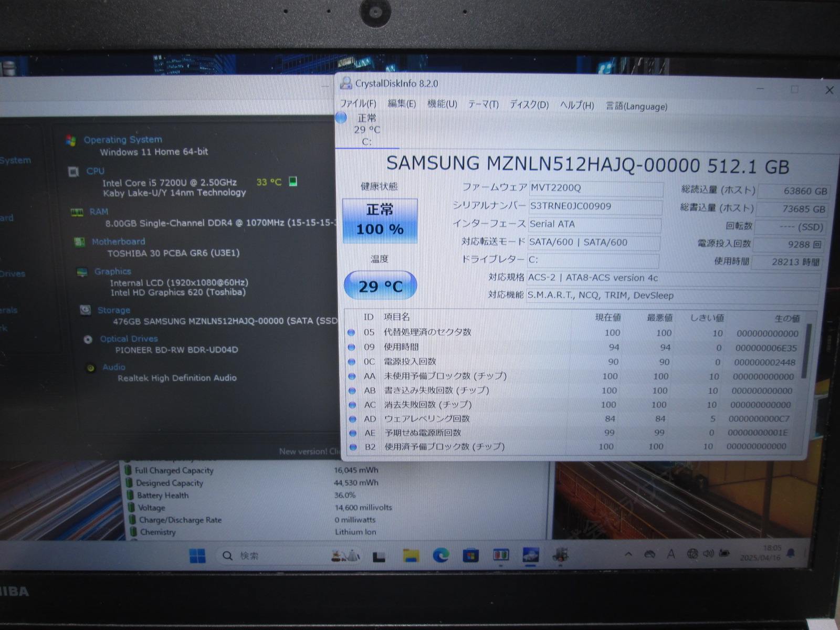Click the 生の値 column header

(x=787, y=319)
